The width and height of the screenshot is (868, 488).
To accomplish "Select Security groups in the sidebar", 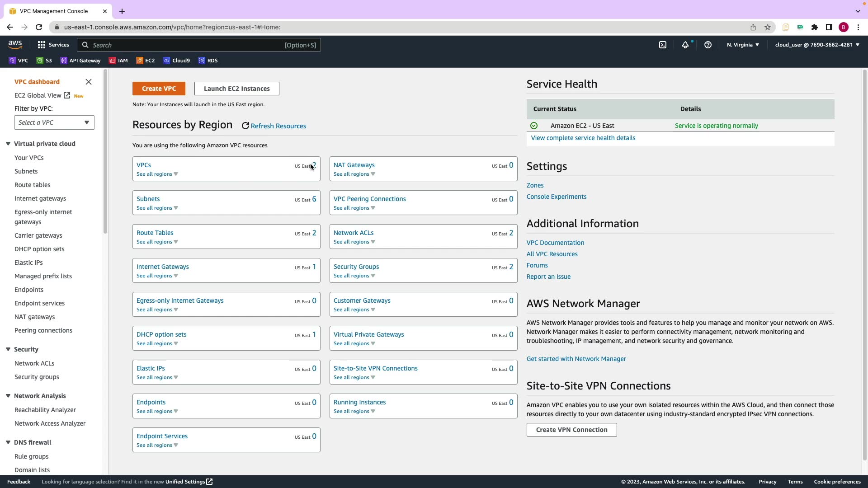I will coord(37,377).
